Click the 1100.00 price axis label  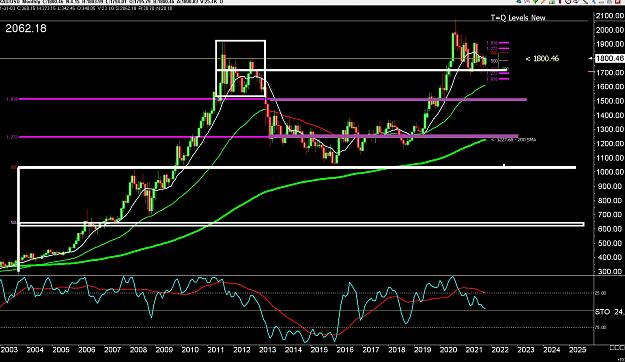point(609,158)
